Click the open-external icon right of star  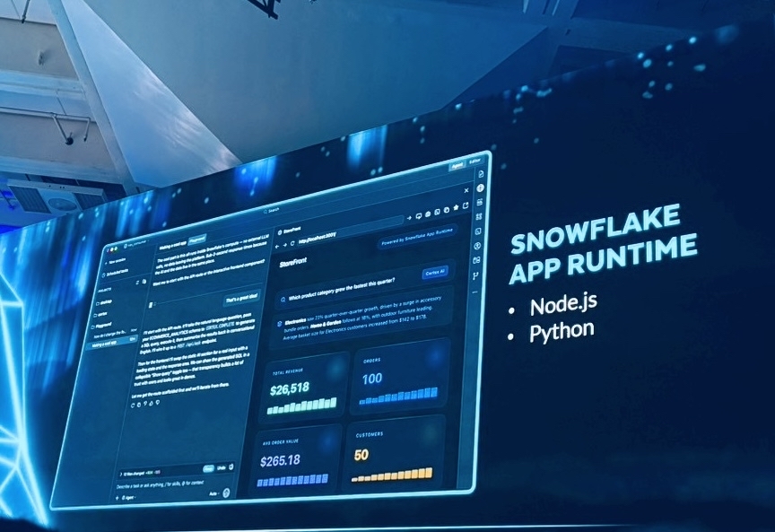point(466,205)
